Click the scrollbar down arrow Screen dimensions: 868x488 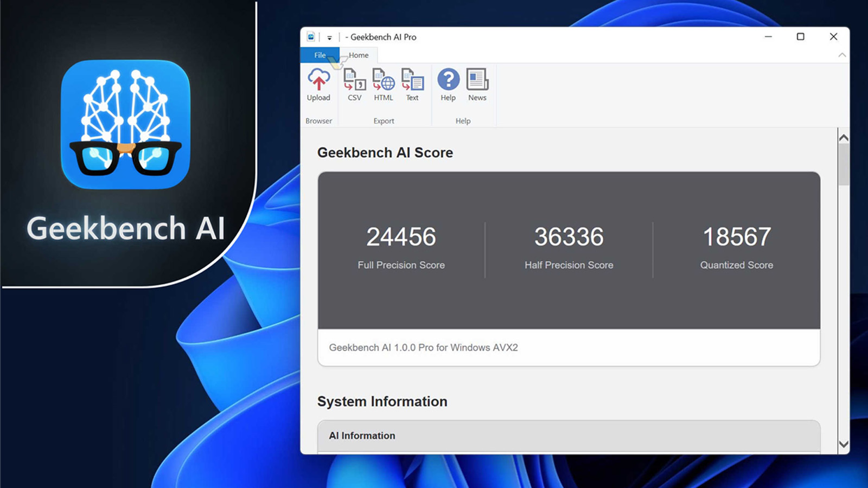coord(844,444)
